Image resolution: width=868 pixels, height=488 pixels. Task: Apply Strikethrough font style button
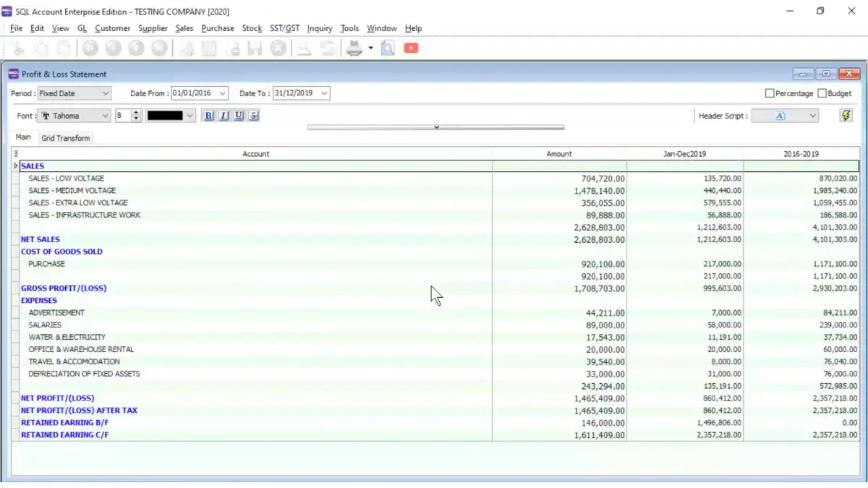point(253,116)
